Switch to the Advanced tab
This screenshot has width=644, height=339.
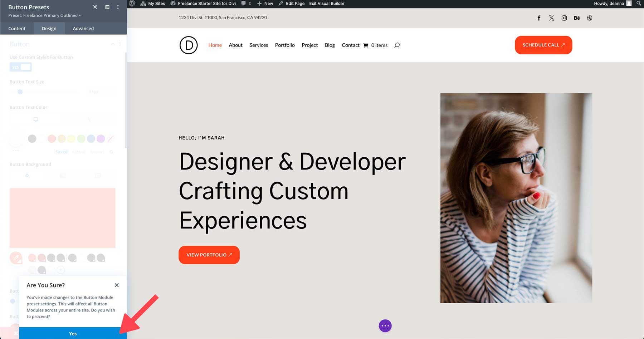click(83, 28)
